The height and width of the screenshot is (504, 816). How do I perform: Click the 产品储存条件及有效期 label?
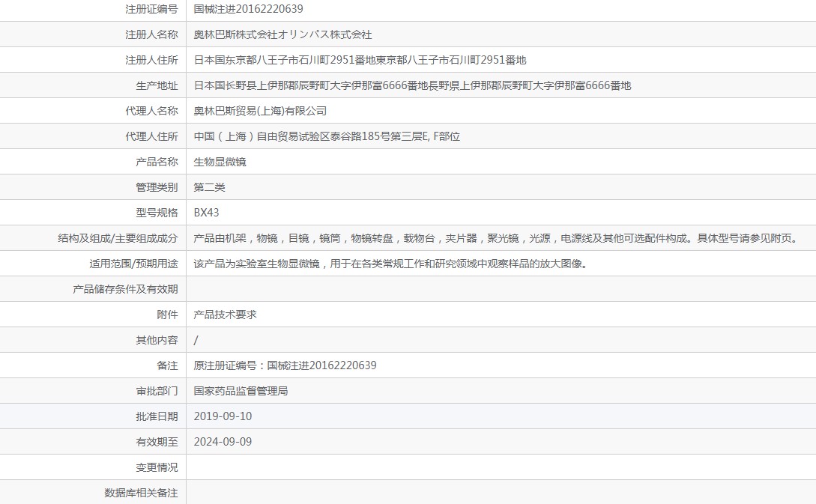(x=125, y=289)
